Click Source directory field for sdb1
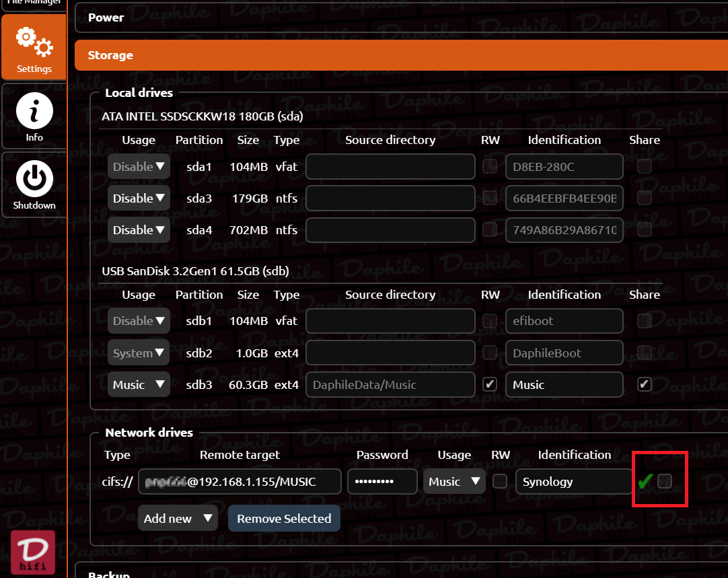This screenshot has height=578, width=728. pyautogui.click(x=390, y=321)
